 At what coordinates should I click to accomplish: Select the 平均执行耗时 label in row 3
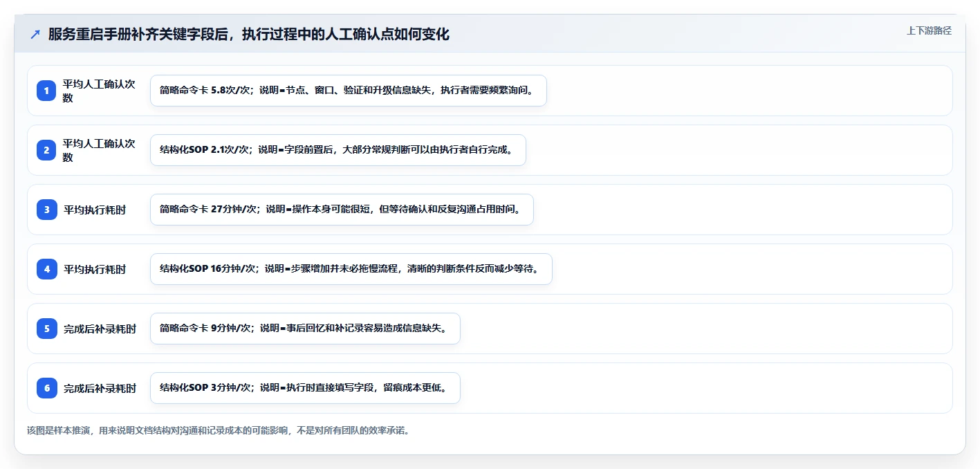[95, 210]
